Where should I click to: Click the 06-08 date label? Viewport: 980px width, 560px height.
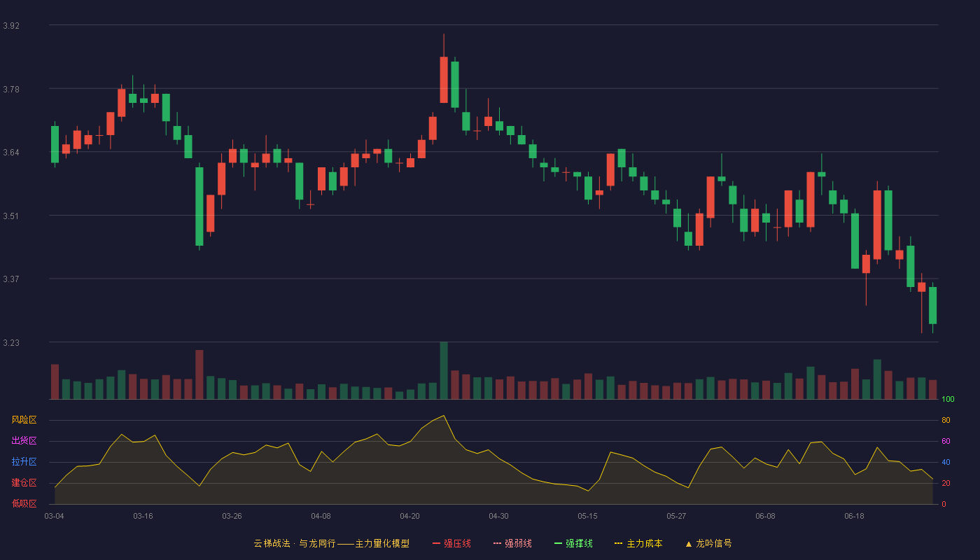765,516
